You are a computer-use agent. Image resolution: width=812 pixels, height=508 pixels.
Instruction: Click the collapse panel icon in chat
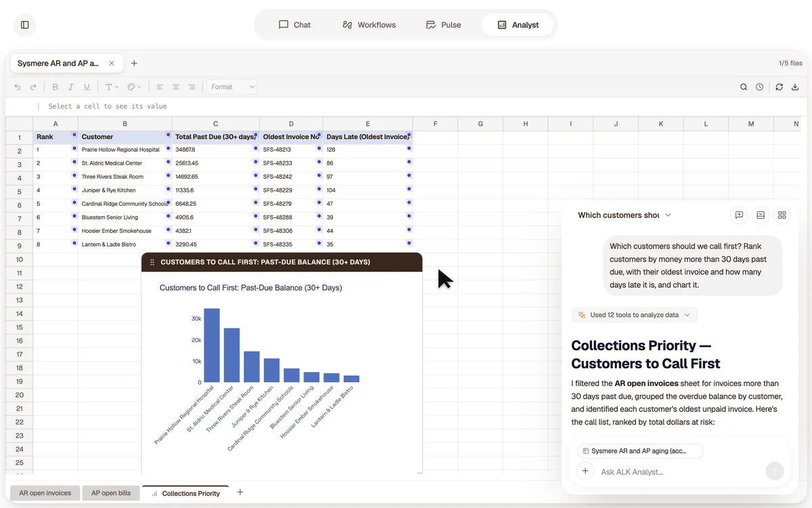click(x=761, y=215)
